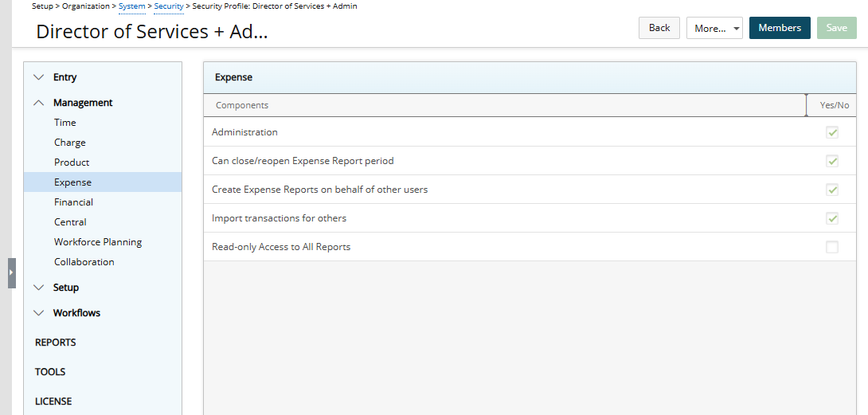
Task: Click the Administration row text
Action: 244,132
